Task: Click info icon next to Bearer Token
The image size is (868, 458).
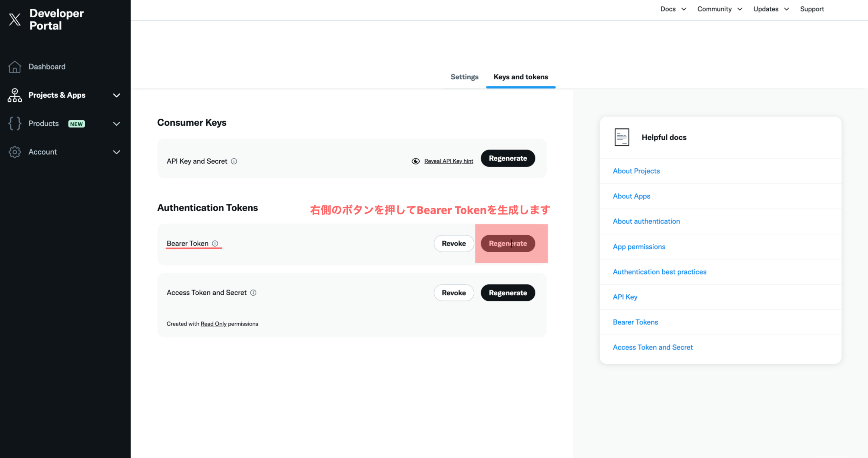Action: pyautogui.click(x=215, y=243)
